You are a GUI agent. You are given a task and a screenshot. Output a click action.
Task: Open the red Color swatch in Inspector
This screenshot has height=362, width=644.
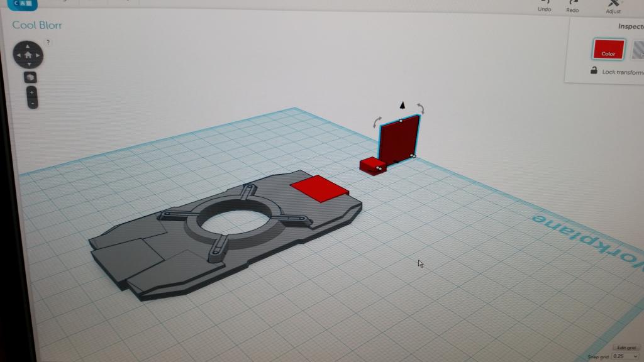coord(608,49)
